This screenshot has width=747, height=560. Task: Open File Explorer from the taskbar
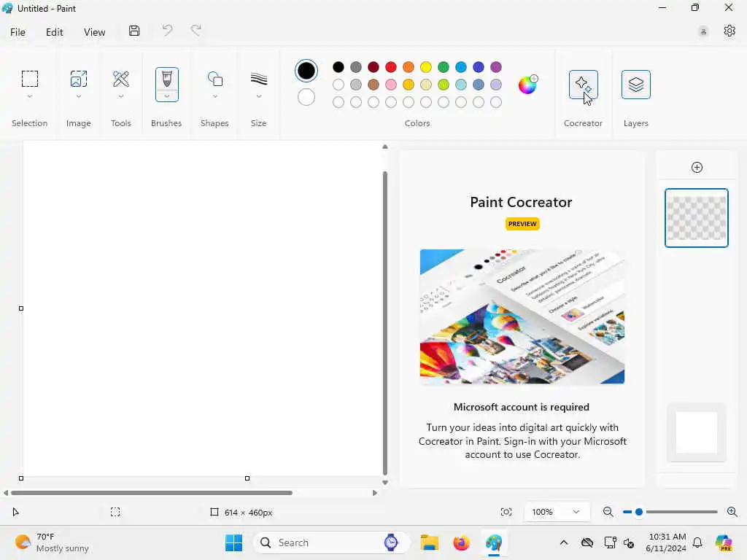[429, 542]
